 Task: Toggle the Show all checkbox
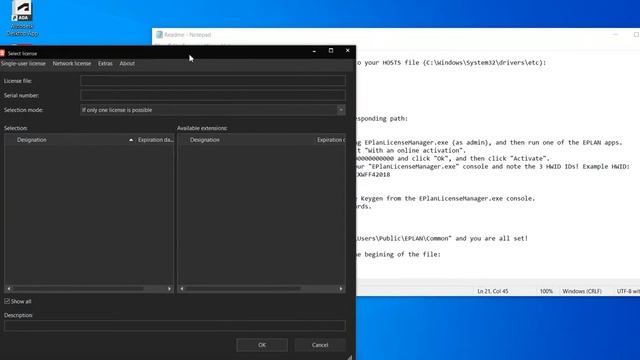click(x=7, y=301)
